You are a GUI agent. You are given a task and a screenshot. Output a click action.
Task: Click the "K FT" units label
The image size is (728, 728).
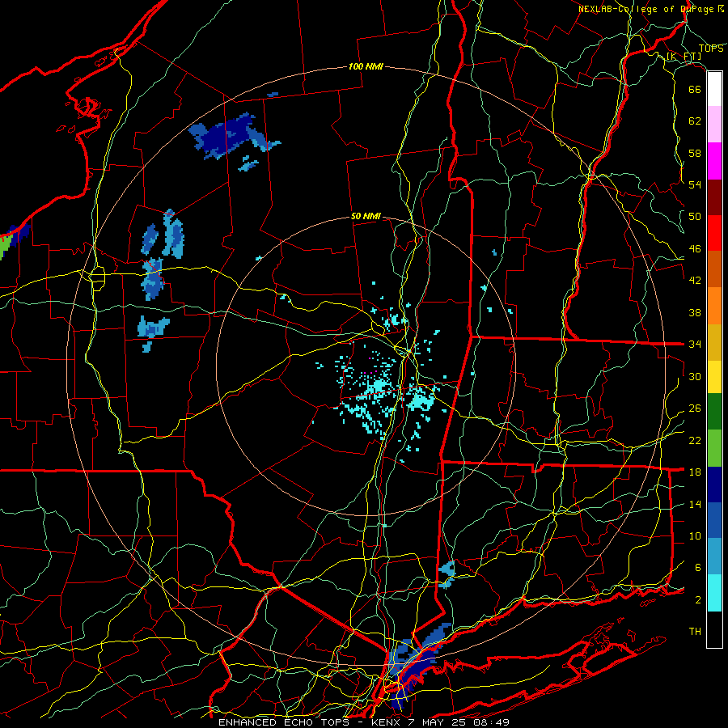coord(684,57)
